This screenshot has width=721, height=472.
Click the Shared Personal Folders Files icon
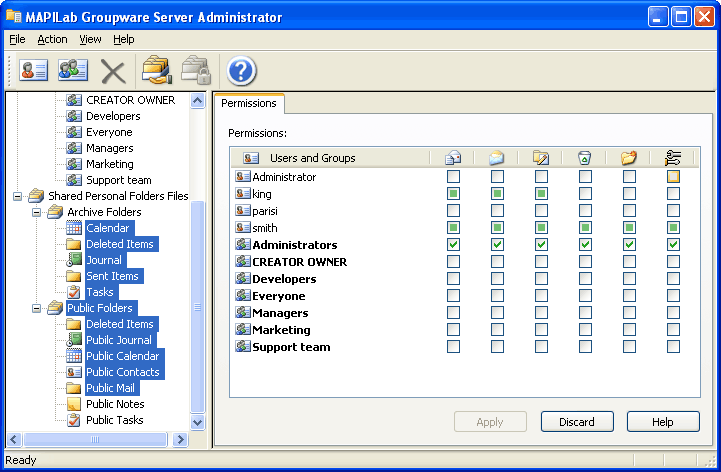[x=36, y=196]
